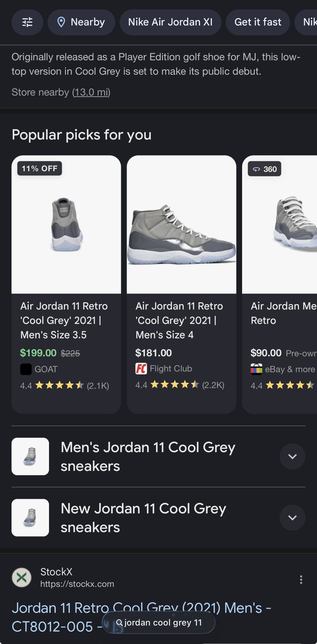
Task: Expand New Jordan 11 Cool Grey sneakers
Action: [x=292, y=518]
